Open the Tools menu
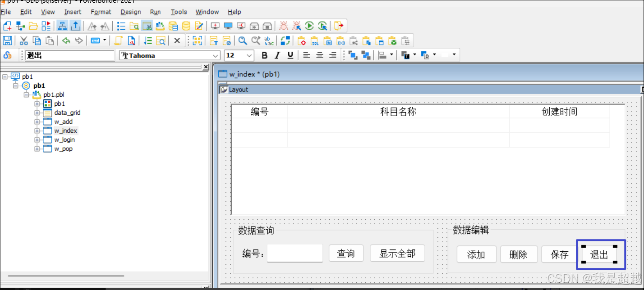The image size is (644, 290). 179,12
